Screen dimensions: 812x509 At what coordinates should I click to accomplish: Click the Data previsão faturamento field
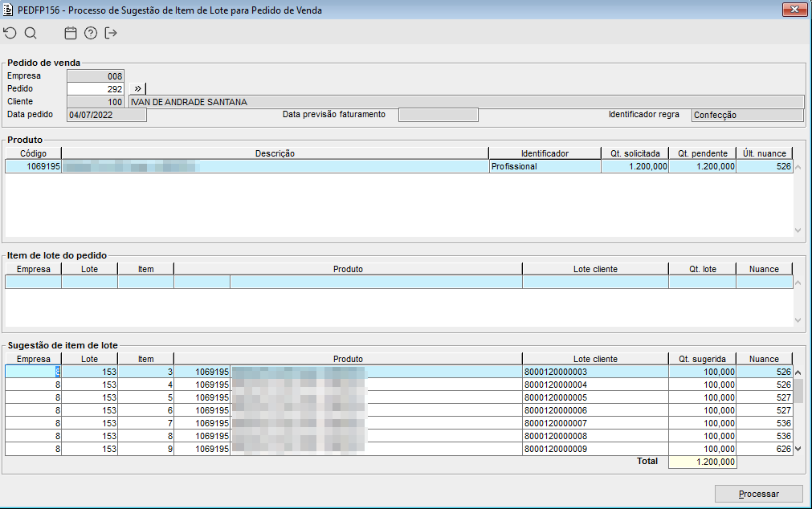pos(438,115)
